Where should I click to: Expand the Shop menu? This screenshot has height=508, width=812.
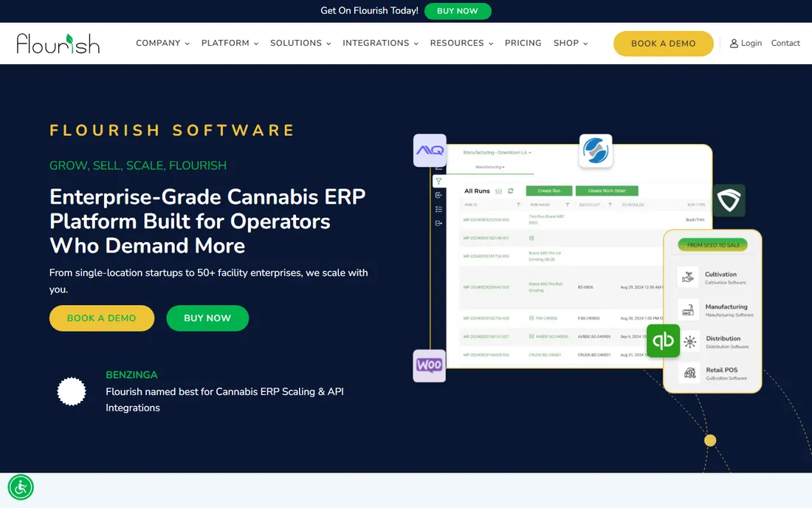[x=571, y=43]
